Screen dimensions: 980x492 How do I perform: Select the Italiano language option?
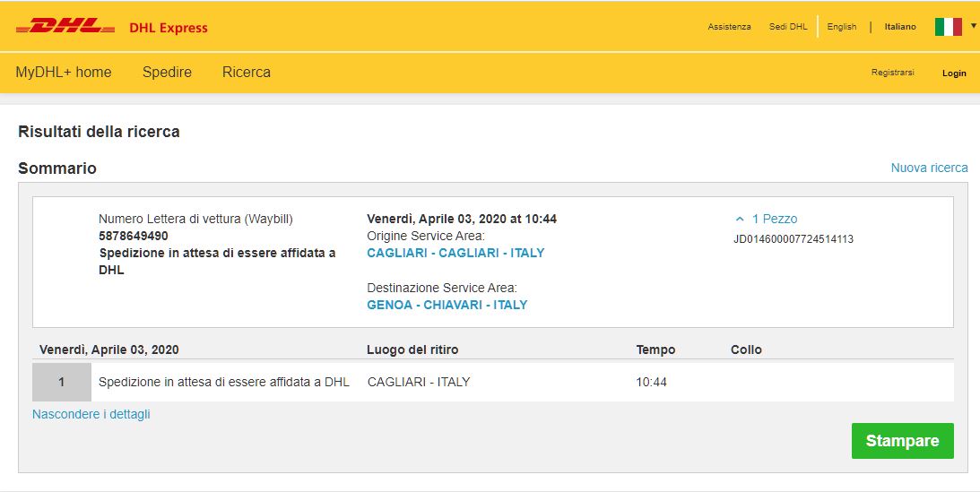pos(900,27)
